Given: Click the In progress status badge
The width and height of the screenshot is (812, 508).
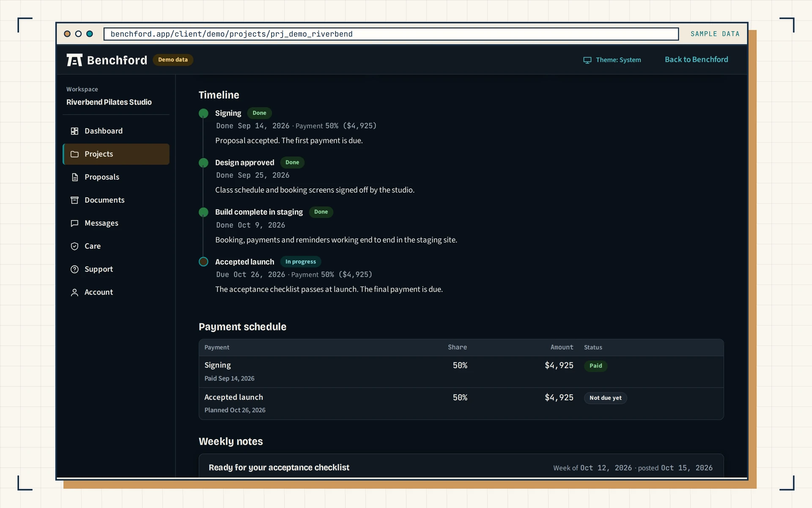Looking at the screenshot, I should click(301, 262).
